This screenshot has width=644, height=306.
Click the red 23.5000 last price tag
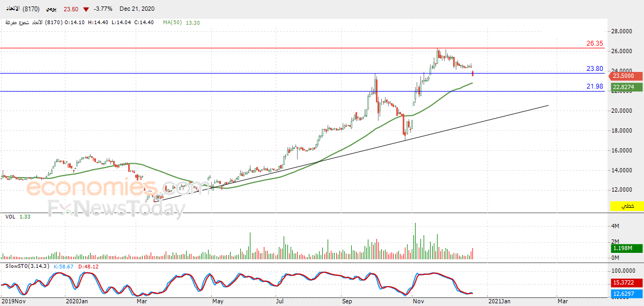pyautogui.click(x=626, y=76)
